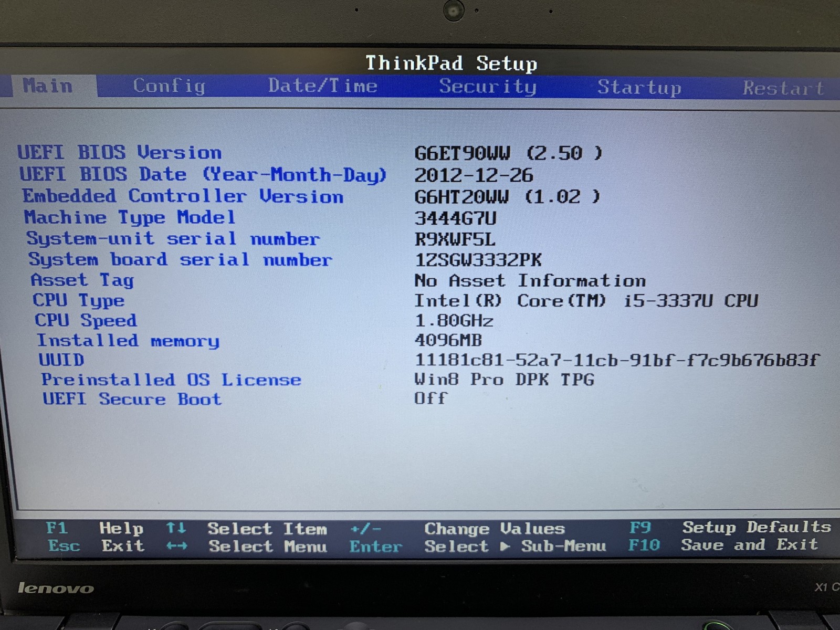This screenshot has width=840, height=630.
Task: Click value G6HT20WW (1.02)
Action: 507,196
